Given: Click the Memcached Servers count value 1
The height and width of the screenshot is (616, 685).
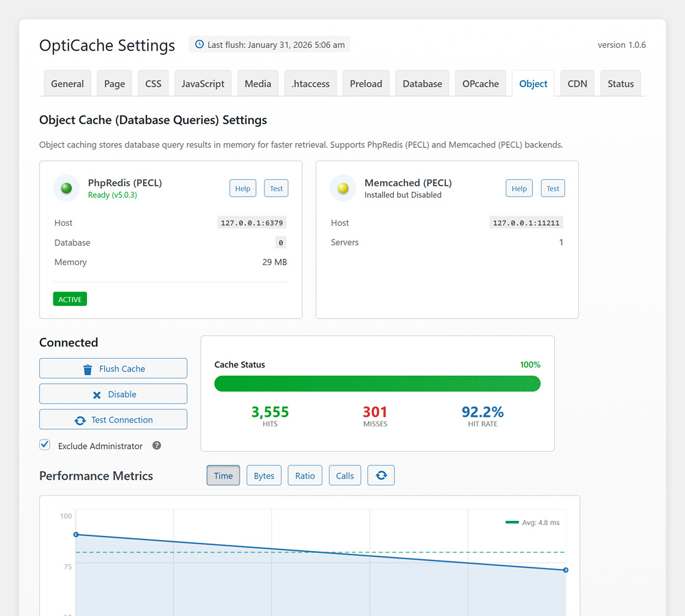Looking at the screenshot, I should point(561,242).
